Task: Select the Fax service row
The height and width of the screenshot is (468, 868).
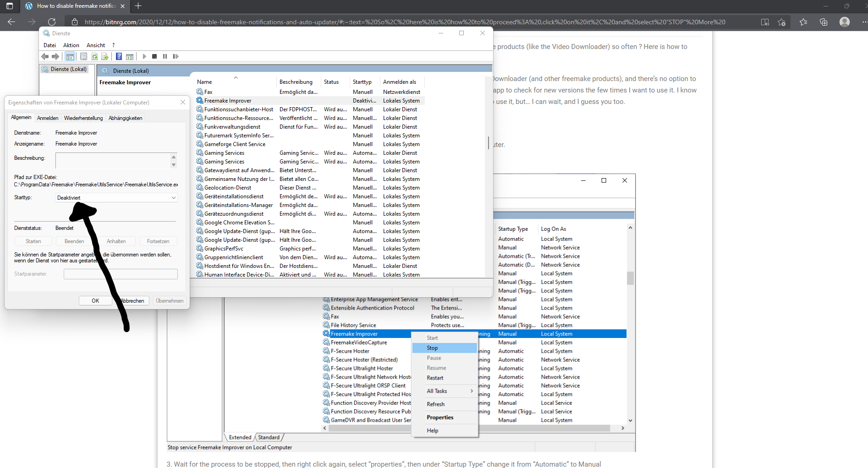Action: point(310,92)
